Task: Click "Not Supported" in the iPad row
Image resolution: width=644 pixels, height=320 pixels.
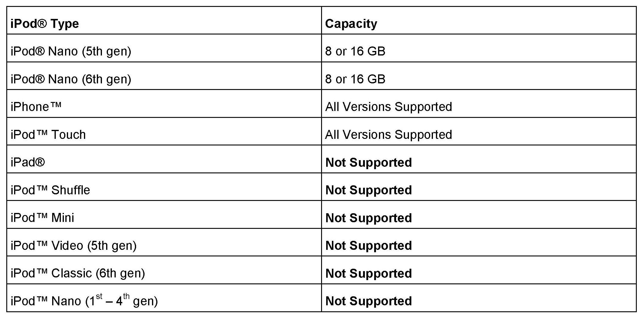Action: pyautogui.click(x=368, y=162)
